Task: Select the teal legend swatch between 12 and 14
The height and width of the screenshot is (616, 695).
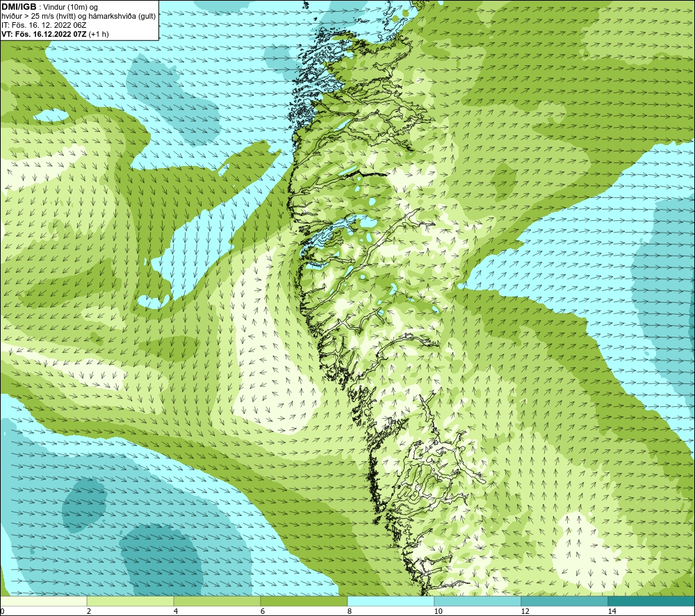Action: [564, 601]
